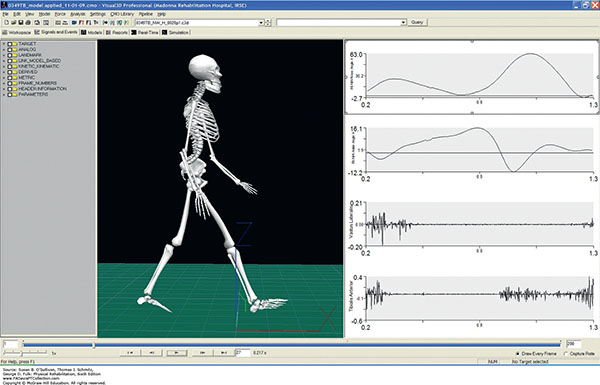Click the Print icon in toolbar
The image size is (600, 385).
[x=28, y=23]
